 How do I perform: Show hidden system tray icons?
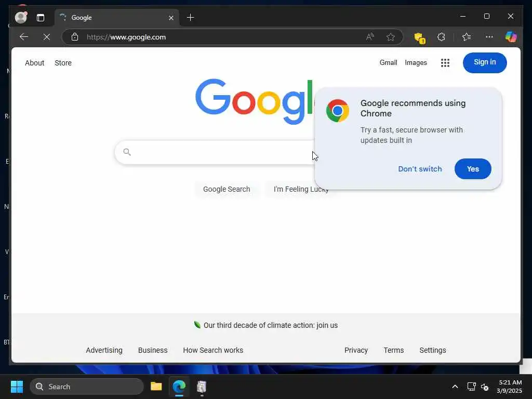coord(455,387)
